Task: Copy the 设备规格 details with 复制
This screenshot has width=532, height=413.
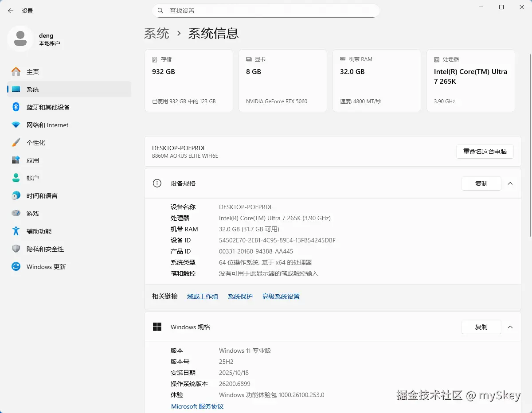Action: [481, 183]
